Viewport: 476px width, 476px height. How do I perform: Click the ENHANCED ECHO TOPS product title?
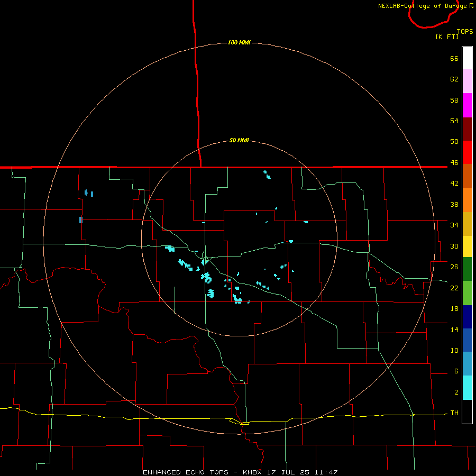[186, 472]
